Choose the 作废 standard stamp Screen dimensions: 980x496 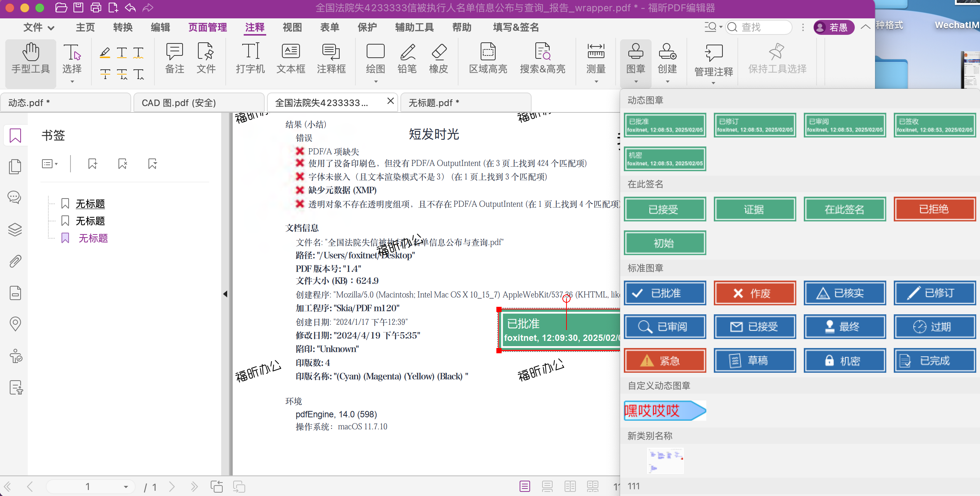click(x=754, y=293)
